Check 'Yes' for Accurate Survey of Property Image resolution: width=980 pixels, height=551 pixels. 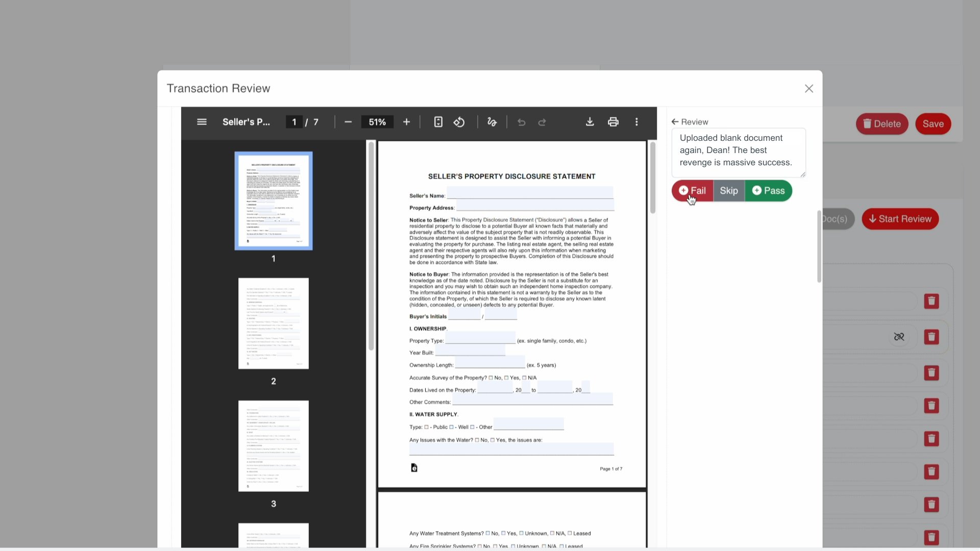(506, 378)
